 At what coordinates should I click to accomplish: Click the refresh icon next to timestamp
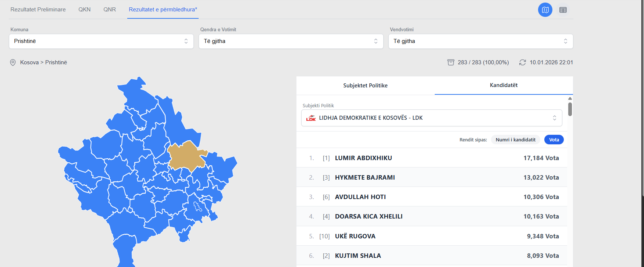[522, 62]
